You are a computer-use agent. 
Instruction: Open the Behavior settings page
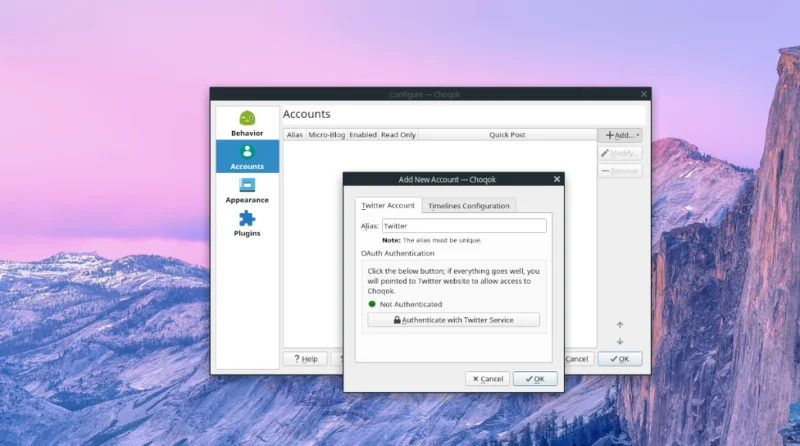click(x=247, y=123)
